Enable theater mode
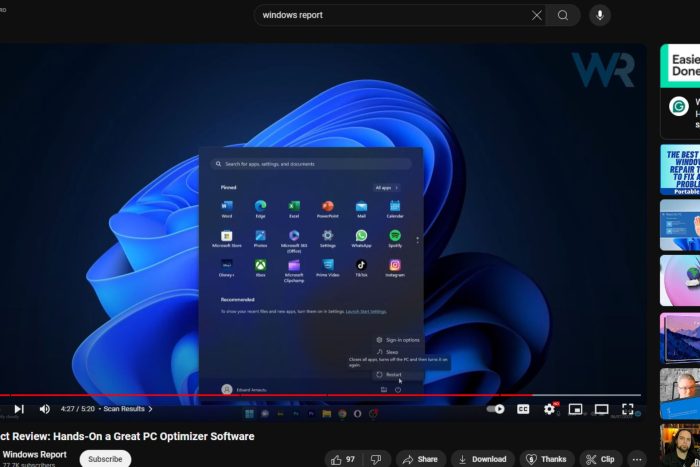 601,409
